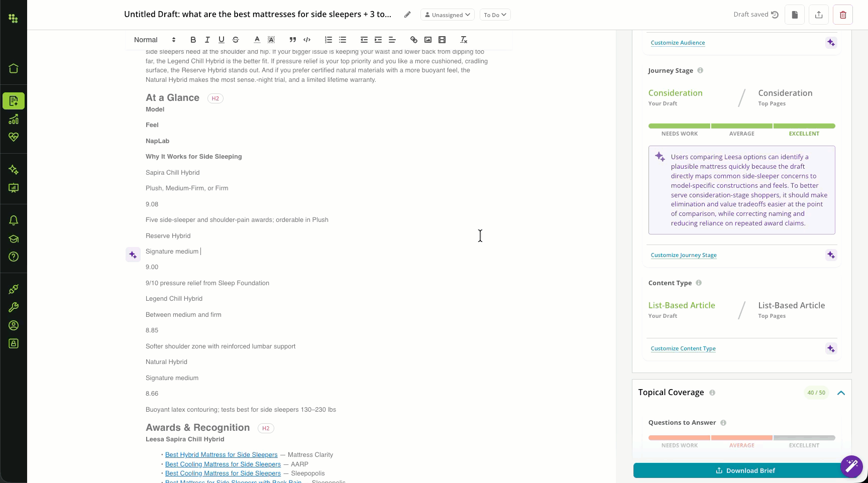Insert a video
The image size is (868, 483).
[x=442, y=40]
